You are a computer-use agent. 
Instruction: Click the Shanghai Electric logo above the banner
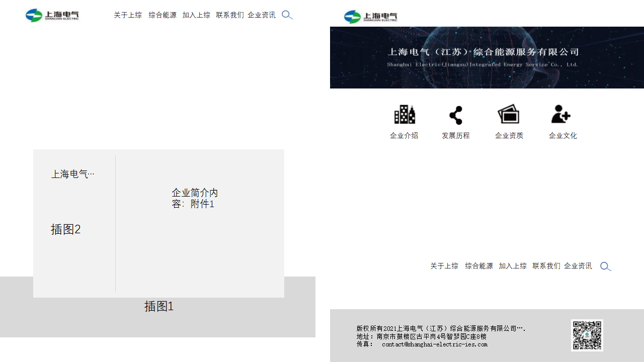[x=371, y=17]
